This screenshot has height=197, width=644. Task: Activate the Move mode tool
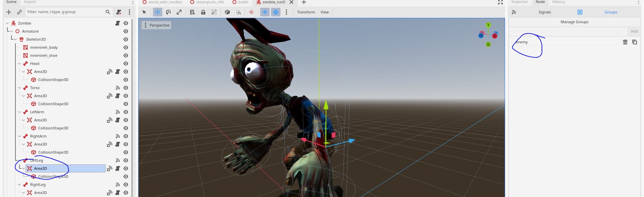(x=157, y=12)
